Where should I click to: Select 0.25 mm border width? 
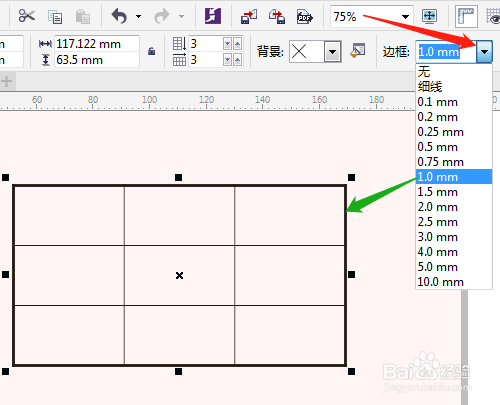pos(454,132)
